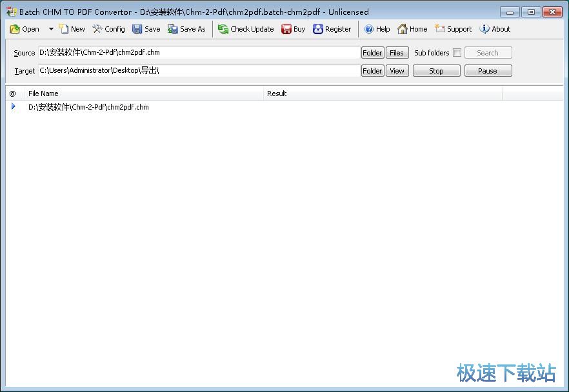Open the Support option
The image size is (569, 392).
coord(453,29)
